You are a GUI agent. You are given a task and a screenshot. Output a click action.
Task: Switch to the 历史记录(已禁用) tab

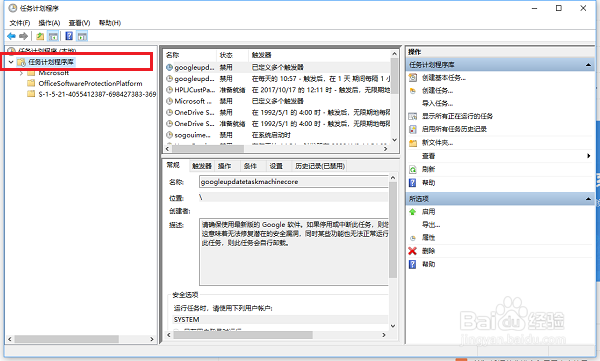pyautogui.click(x=320, y=166)
